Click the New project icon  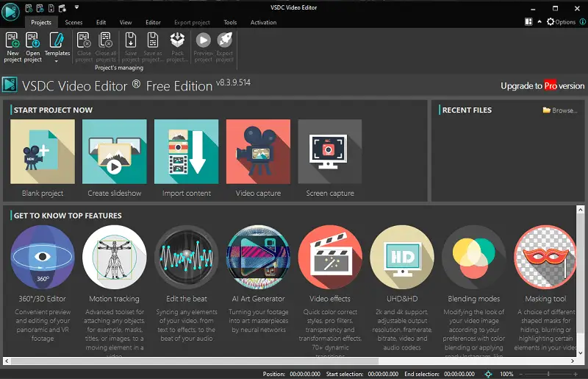(x=12, y=40)
